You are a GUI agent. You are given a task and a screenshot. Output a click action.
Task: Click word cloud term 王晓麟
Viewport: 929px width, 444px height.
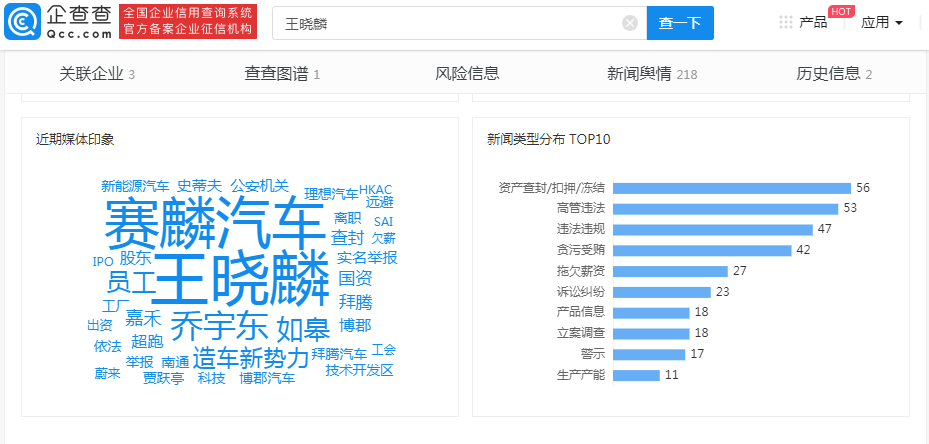pos(242,280)
